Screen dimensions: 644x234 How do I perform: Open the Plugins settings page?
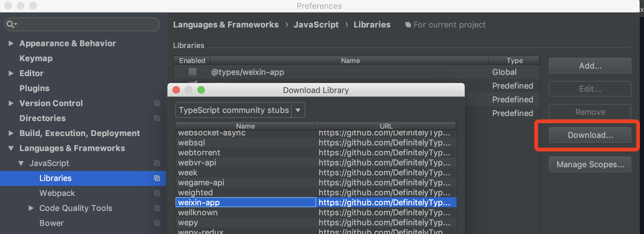click(x=34, y=88)
